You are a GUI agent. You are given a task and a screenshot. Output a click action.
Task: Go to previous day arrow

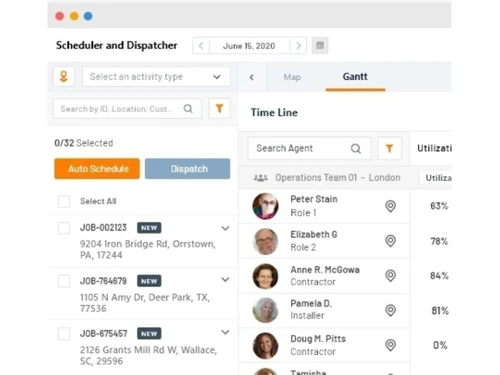201,46
